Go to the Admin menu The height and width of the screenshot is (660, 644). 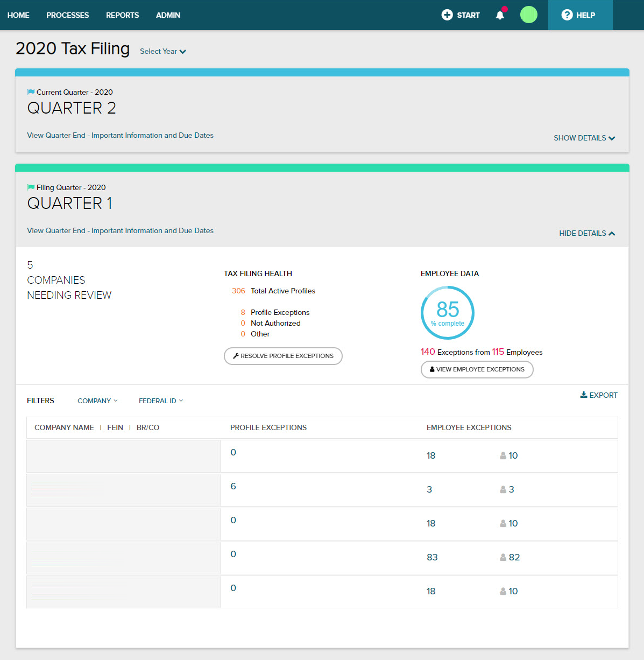tap(168, 15)
